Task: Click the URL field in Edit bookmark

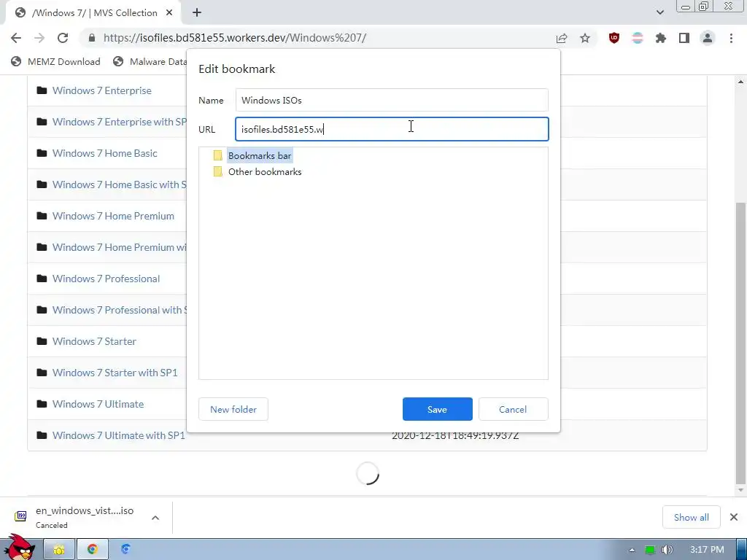Action: click(x=392, y=129)
